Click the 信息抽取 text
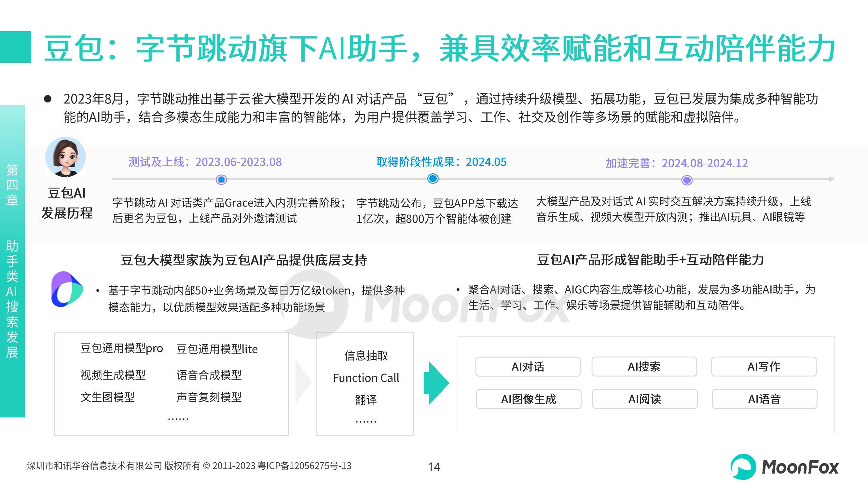The height and width of the screenshot is (488, 868). click(x=366, y=356)
